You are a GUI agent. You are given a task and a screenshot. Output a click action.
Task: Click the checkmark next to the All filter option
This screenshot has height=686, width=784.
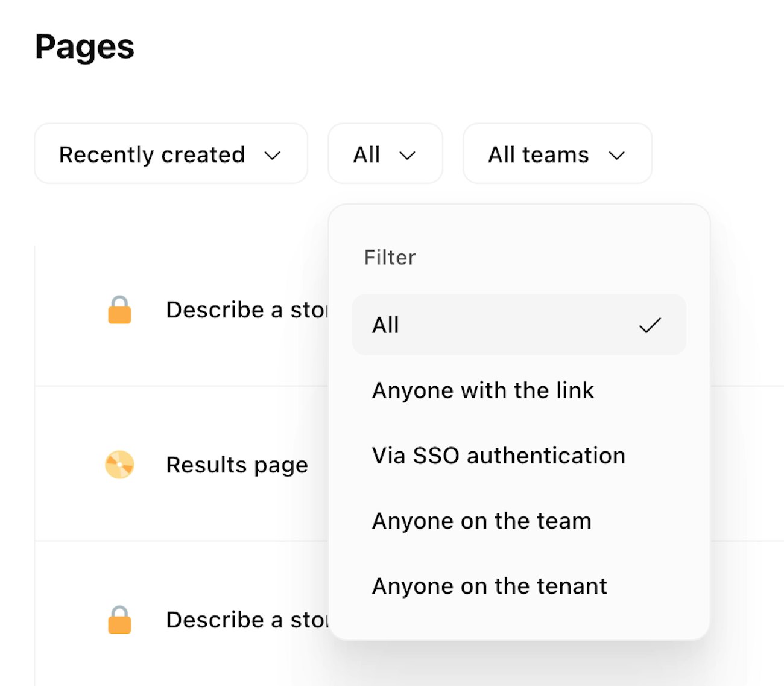point(650,325)
